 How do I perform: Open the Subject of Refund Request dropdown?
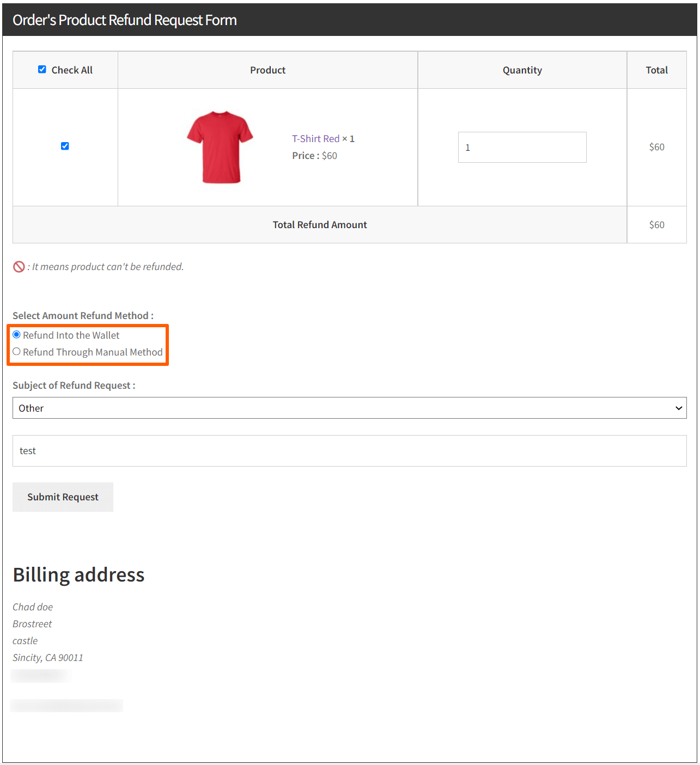coord(349,408)
